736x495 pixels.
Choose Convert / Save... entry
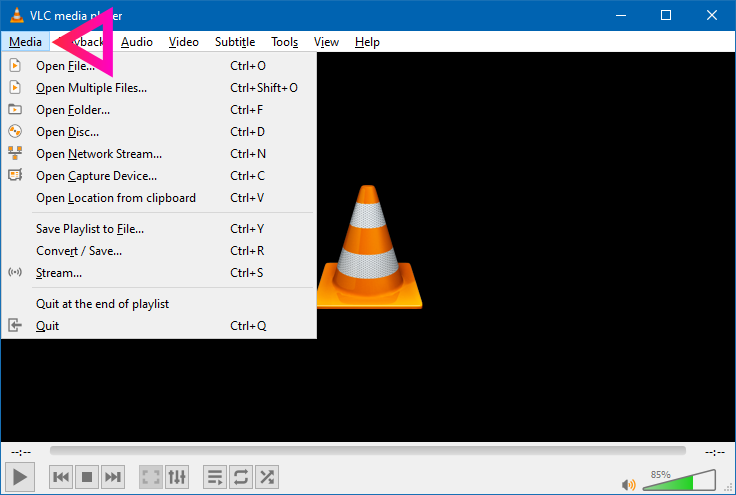pyautogui.click(x=159, y=251)
